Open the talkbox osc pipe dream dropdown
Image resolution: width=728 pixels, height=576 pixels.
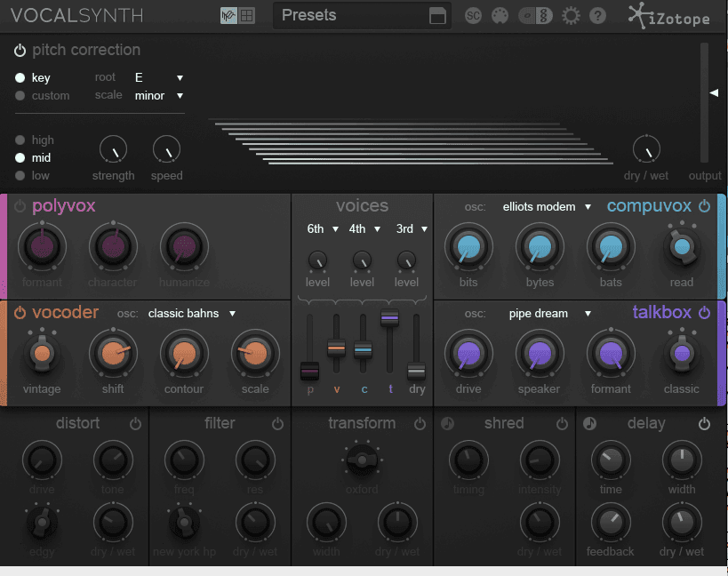point(549,314)
